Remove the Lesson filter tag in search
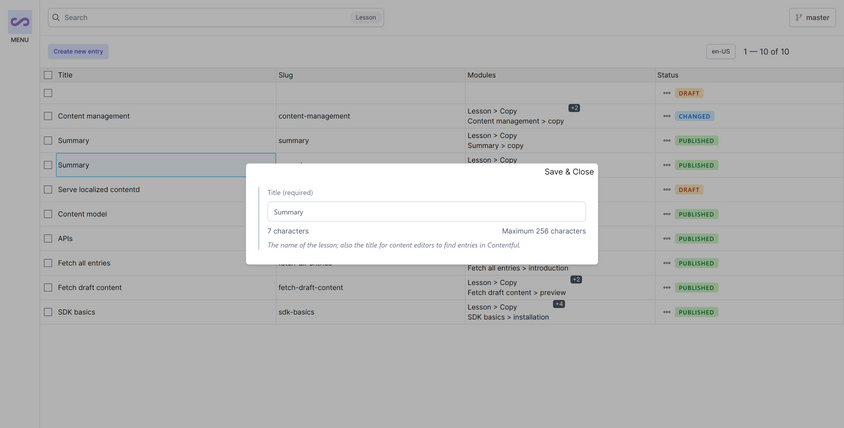 366,18
